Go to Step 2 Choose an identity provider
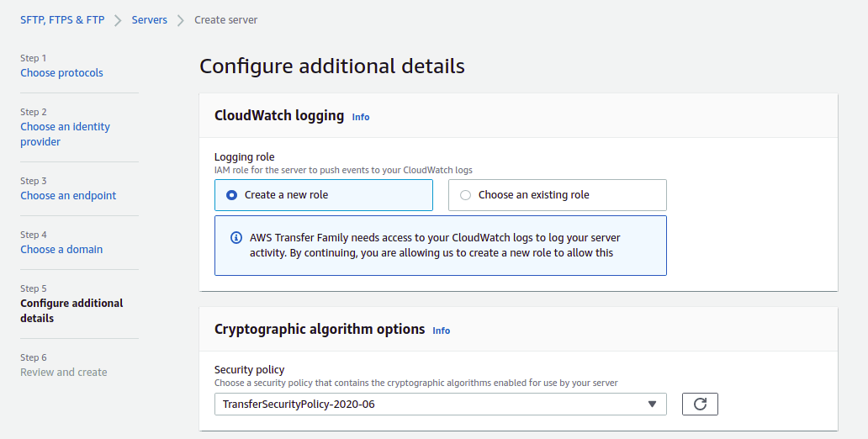 (65, 134)
